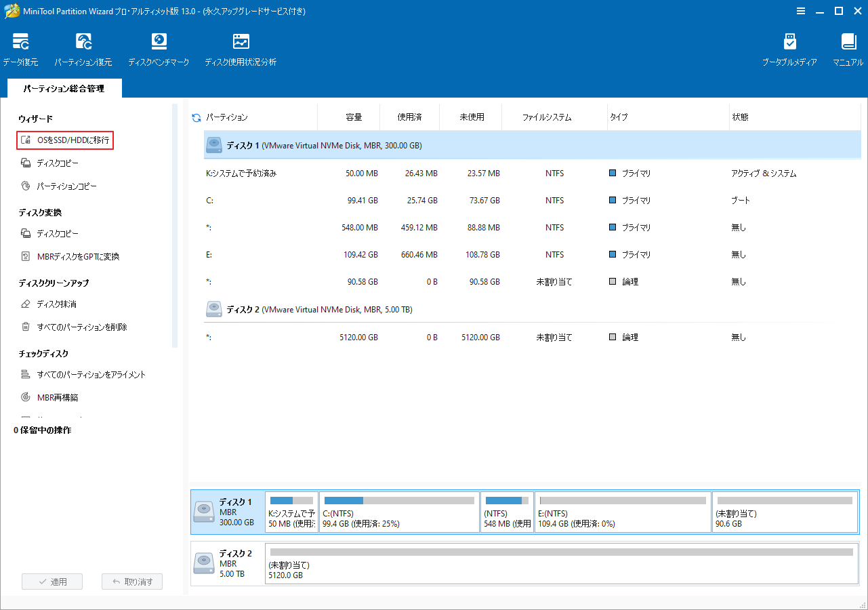Open the hamburger menu in title bar
The height and width of the screenshot is (610, 868).
pos(801,11)
